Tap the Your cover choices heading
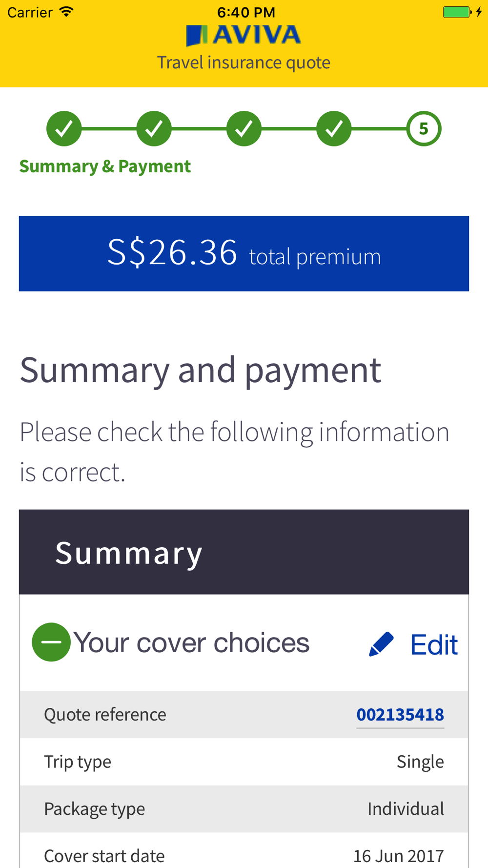Viewport: 488px width, 868px height. [x=191, y=642]
